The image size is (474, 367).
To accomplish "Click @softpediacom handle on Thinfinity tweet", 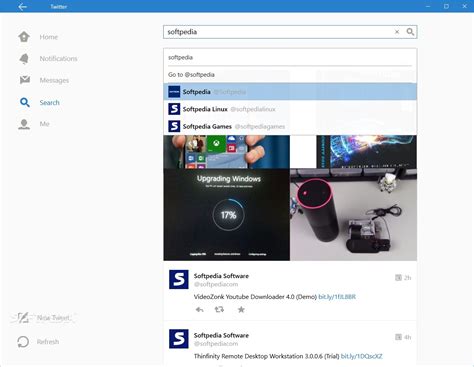I will tap(216, 344).
